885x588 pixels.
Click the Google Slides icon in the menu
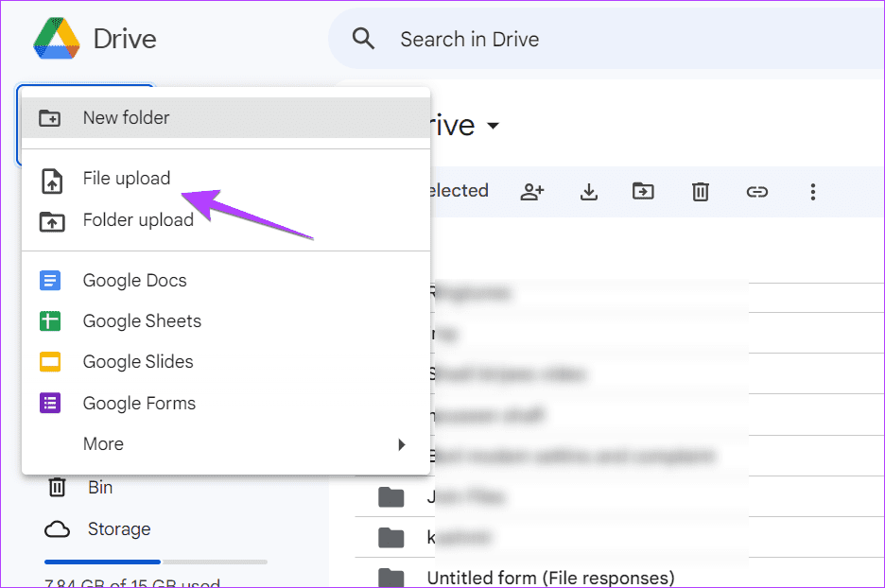click(50, 362)
